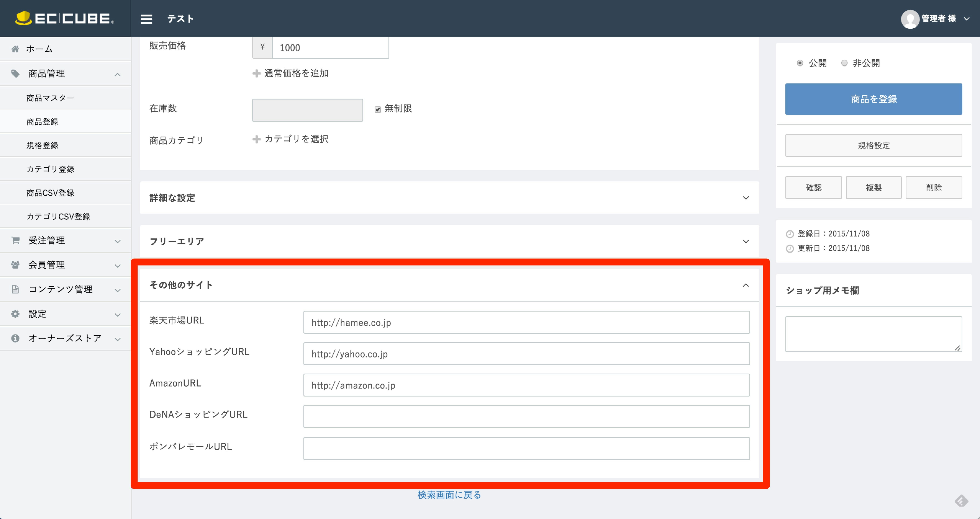
Task: Focus the 販売価格 input field
Action: coord(330,47)
